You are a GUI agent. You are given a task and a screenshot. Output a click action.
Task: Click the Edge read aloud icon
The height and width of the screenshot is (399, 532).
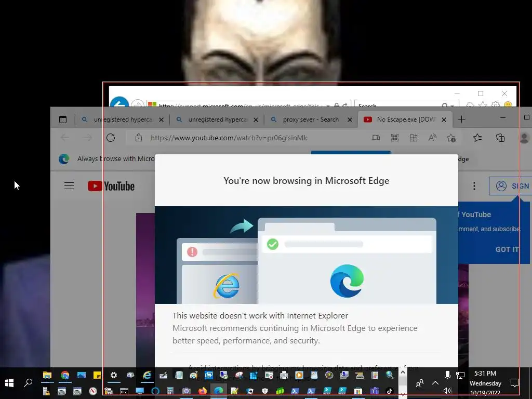[x=432, y=138]
